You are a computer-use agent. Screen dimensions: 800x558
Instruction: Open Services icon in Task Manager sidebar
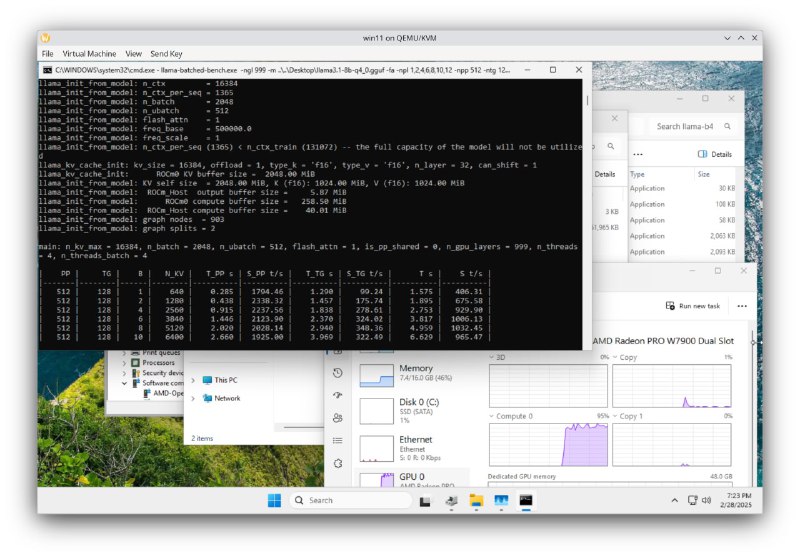[x=337, y=463]
